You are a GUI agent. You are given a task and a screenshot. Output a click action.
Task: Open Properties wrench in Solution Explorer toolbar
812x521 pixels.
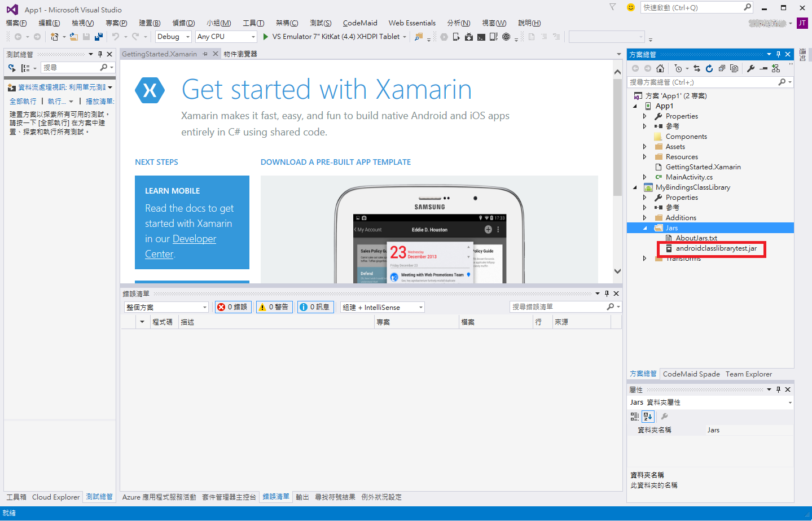point(751,68)
